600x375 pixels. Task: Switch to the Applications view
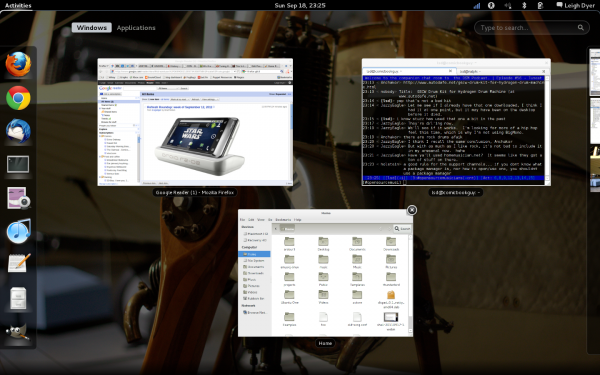coord(136,28)
